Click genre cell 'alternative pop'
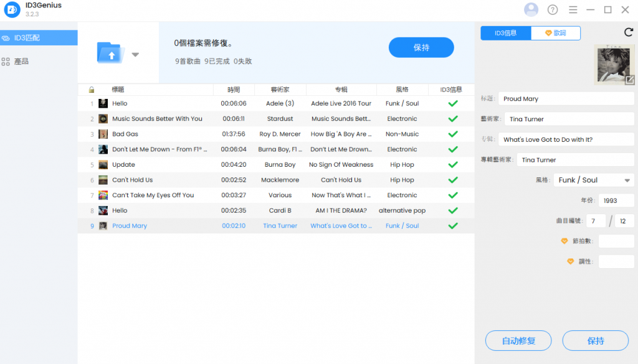This screenshot has width=638, height=364. click(x=402, y=210)
